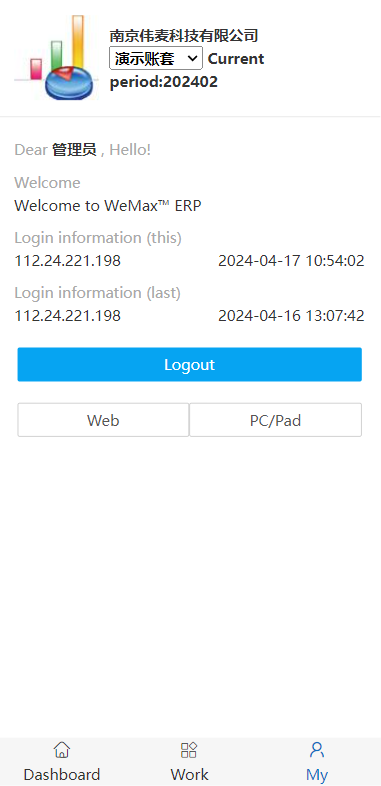Switch to the Web version button
The image size is (381, 786).
tap(103, 420)
